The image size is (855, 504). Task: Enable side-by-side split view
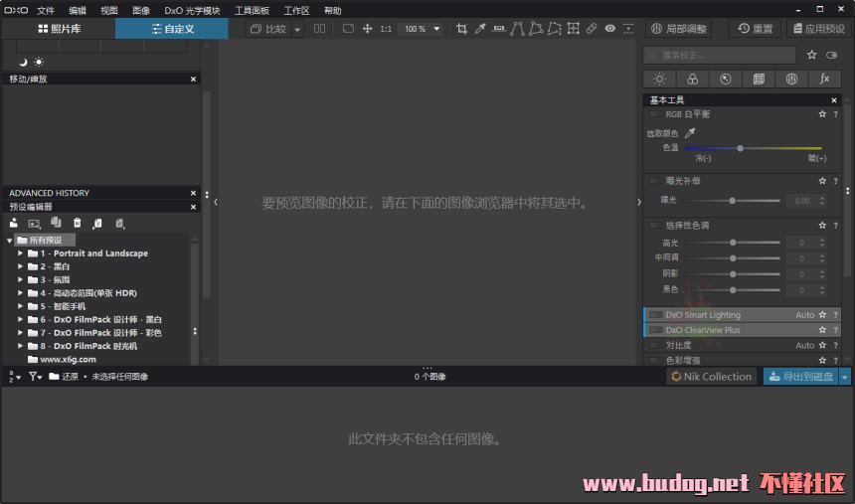point(319,29)
